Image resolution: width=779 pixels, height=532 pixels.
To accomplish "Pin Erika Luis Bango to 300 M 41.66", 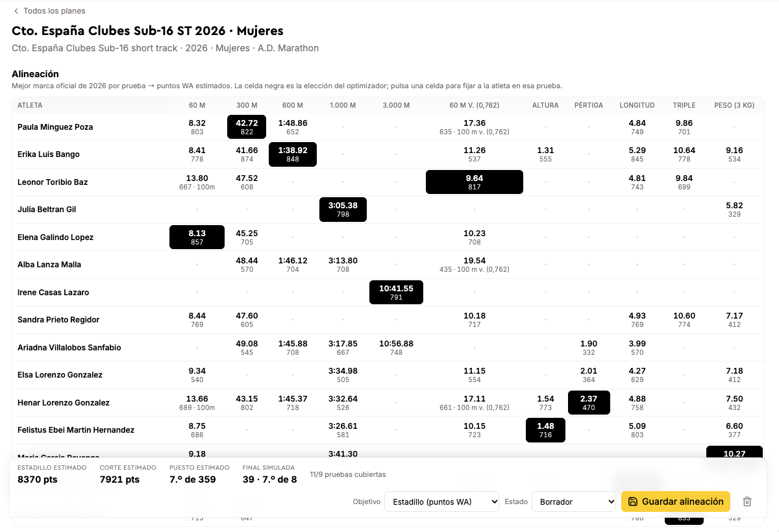I will (247, 154).
